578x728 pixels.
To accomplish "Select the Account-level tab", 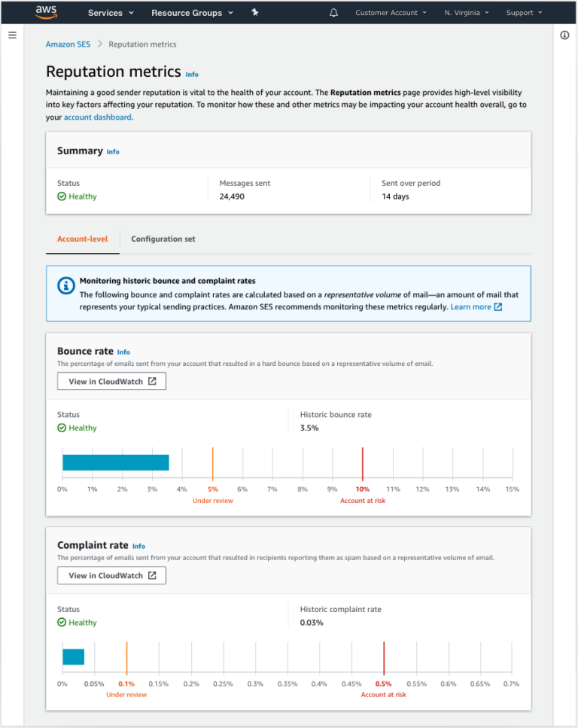I will click(x=81, y=239).
